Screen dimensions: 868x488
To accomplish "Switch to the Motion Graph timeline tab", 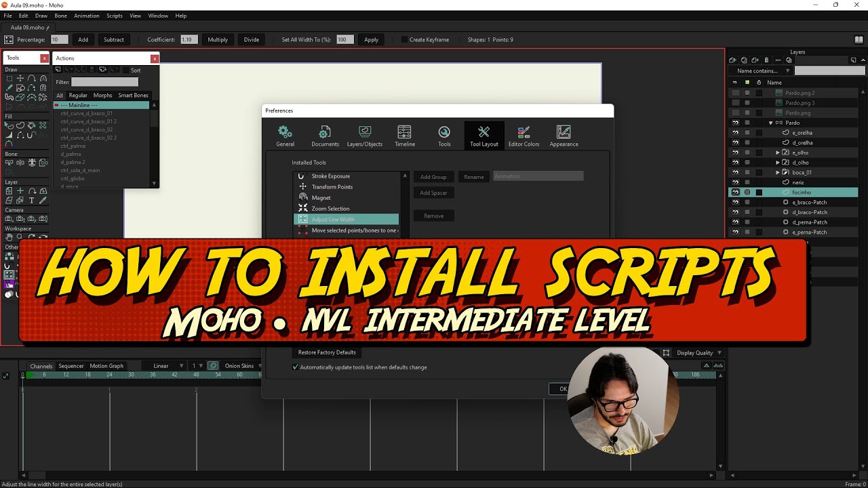I will [x=106, y=366].
